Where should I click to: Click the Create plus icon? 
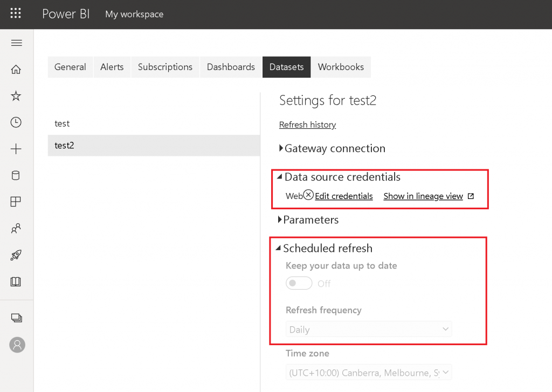[x=16, y=149]
